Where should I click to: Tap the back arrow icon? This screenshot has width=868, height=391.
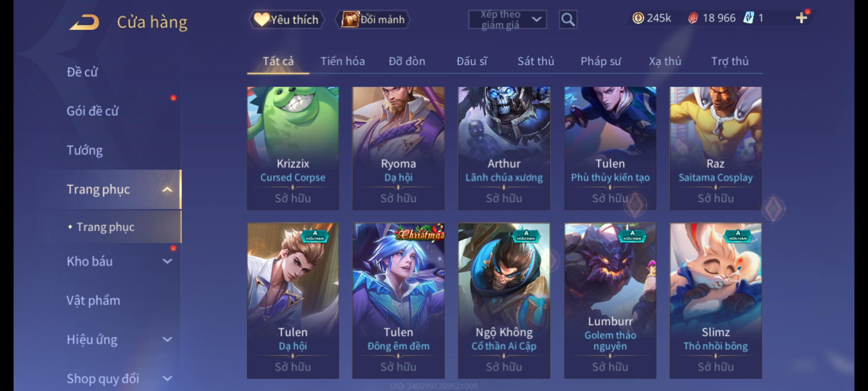coord(85,22)
